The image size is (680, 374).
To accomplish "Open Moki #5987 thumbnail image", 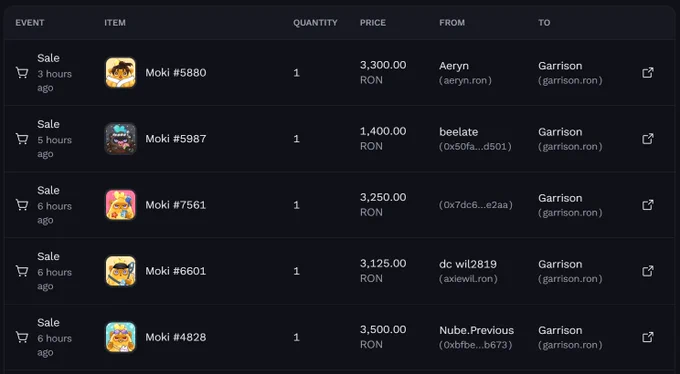I will [121, 139].
